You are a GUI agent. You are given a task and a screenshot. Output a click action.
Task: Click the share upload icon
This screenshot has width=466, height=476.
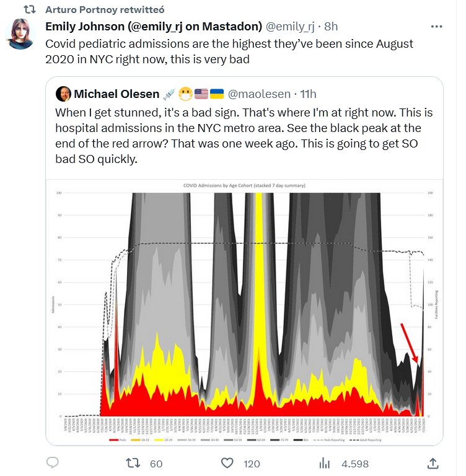tap(434, 463)
